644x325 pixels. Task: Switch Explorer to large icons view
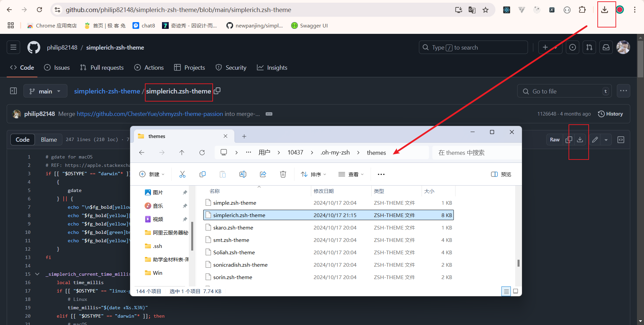[x=516, y=291]
